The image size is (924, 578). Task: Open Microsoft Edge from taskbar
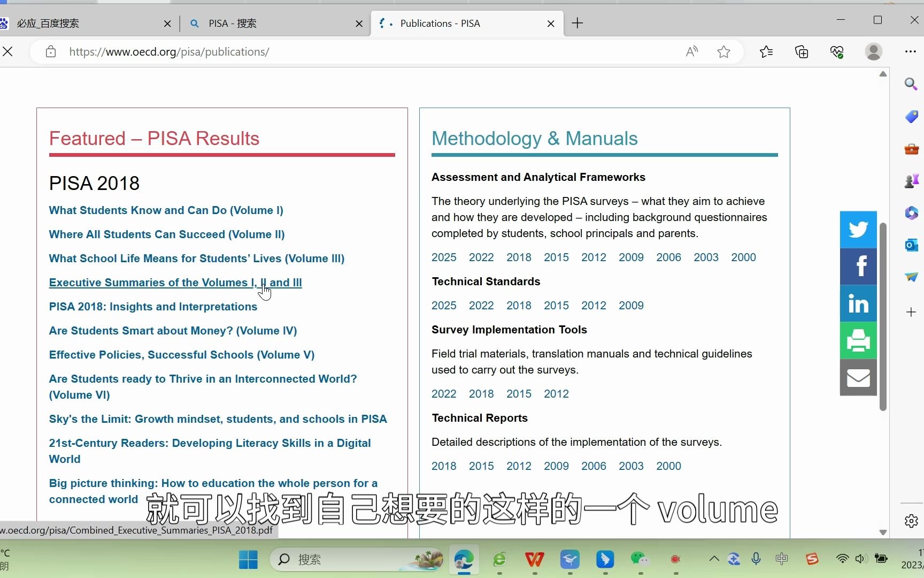[464, 560]
